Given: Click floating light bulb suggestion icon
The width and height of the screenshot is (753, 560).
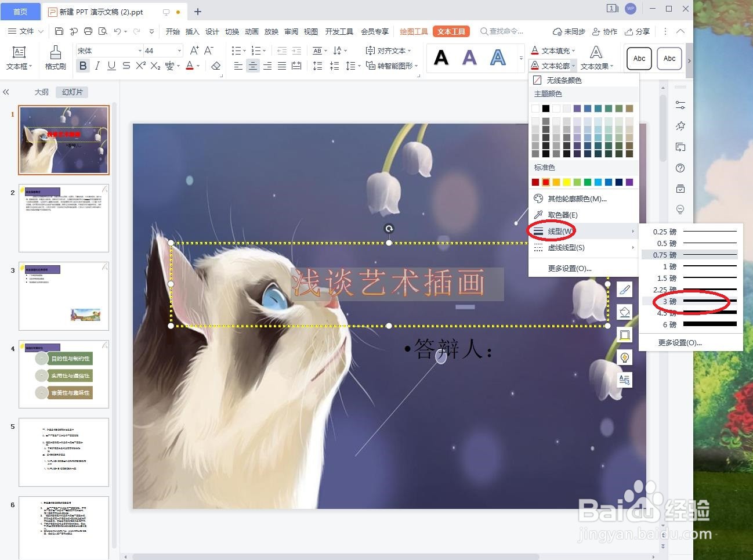Looking at the screenshot, I should click(625, 357).
